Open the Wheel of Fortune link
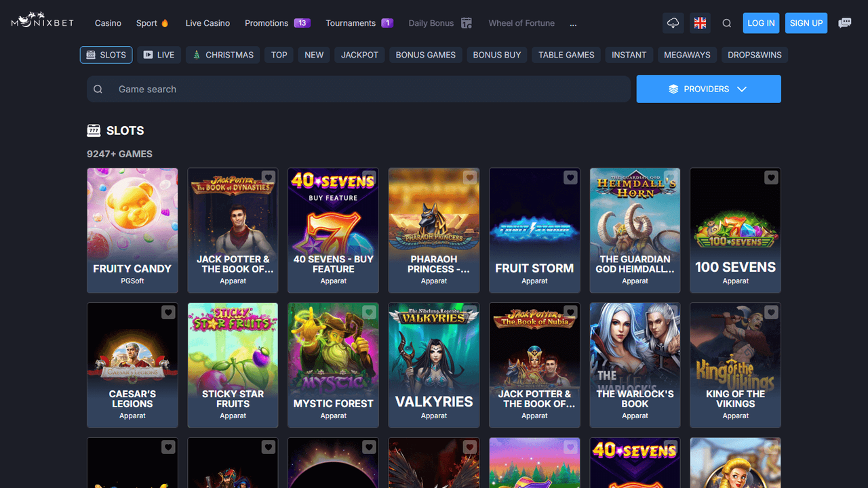Viewport: 868px width, 488px height. (521, 23)
